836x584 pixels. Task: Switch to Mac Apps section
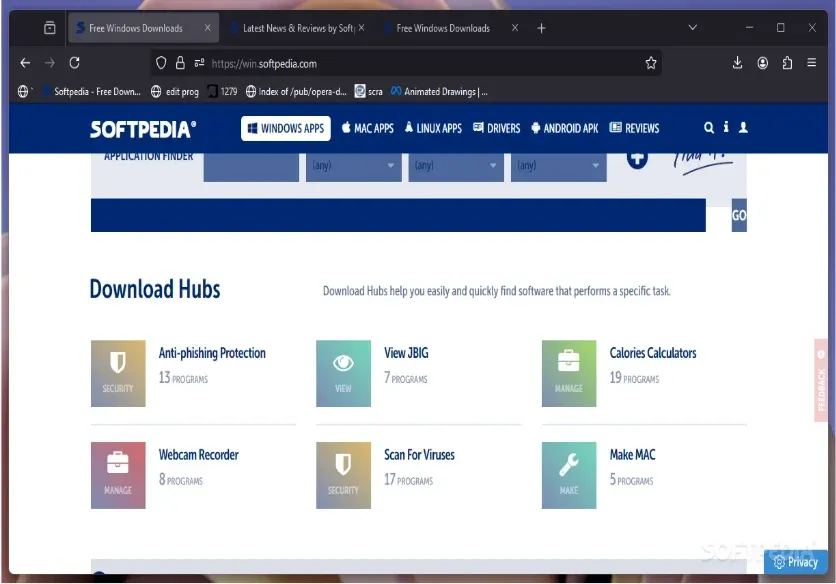(x=367, y=128)
